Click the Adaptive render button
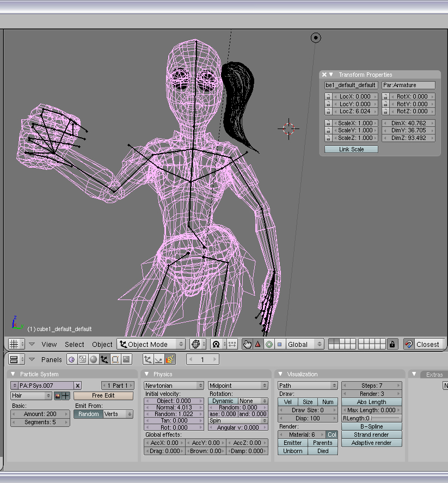Screen dimensions: 448x483 tap(372, 443)
